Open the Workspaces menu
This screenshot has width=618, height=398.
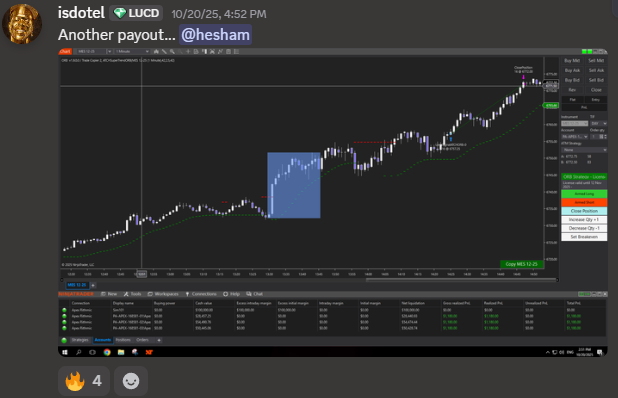click(163, 294)
